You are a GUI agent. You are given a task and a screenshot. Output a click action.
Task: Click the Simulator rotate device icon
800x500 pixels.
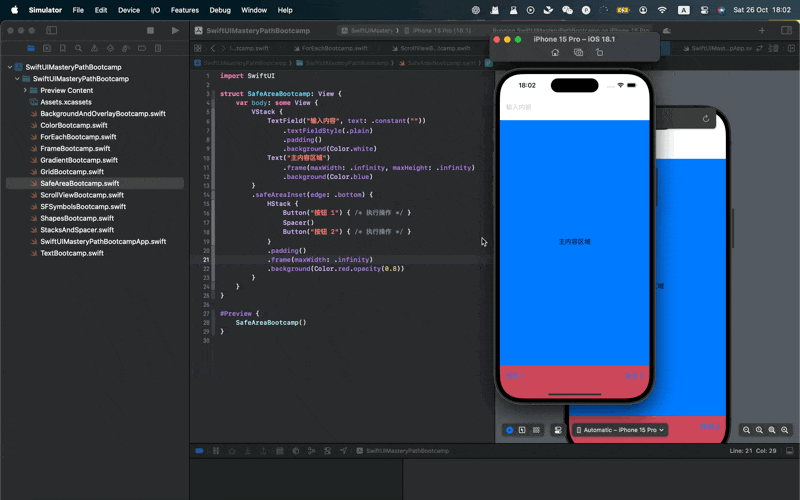pyautogui.click(x=599, y=52)
